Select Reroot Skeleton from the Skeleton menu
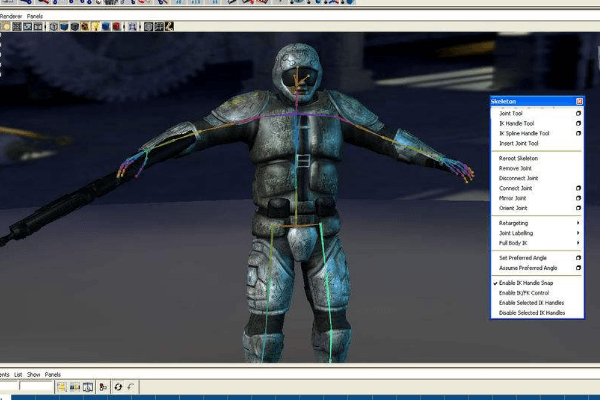Image resolution: width=600 pixels, height=400 pixels. point(518,158)
